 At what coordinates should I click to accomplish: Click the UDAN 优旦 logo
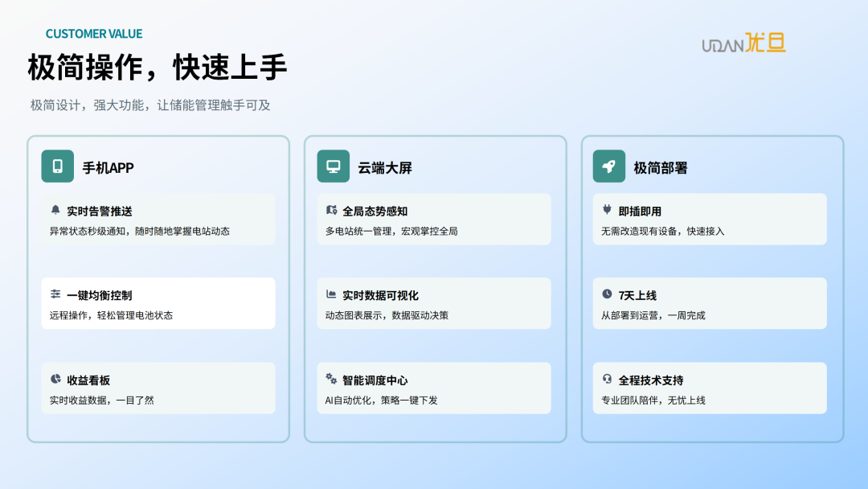[743, 43]
